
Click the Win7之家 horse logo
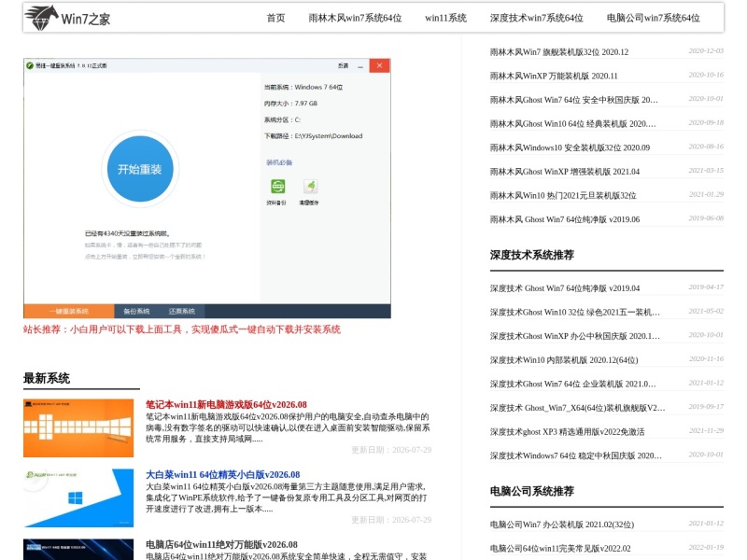(x=67, y=18)
